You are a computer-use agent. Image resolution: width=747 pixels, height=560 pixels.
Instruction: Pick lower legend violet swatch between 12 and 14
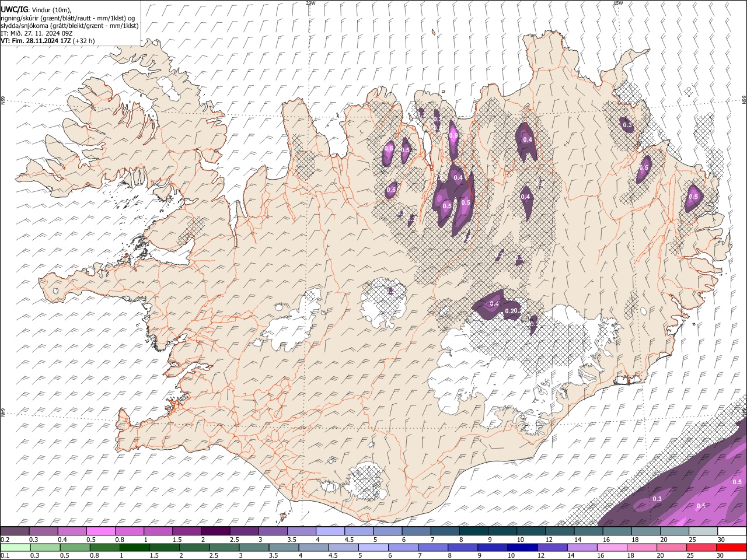pos(553,547)
